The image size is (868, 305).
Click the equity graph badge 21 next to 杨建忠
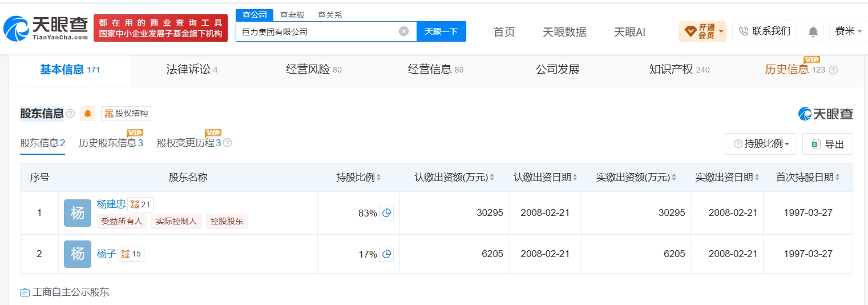pos(140,204)
